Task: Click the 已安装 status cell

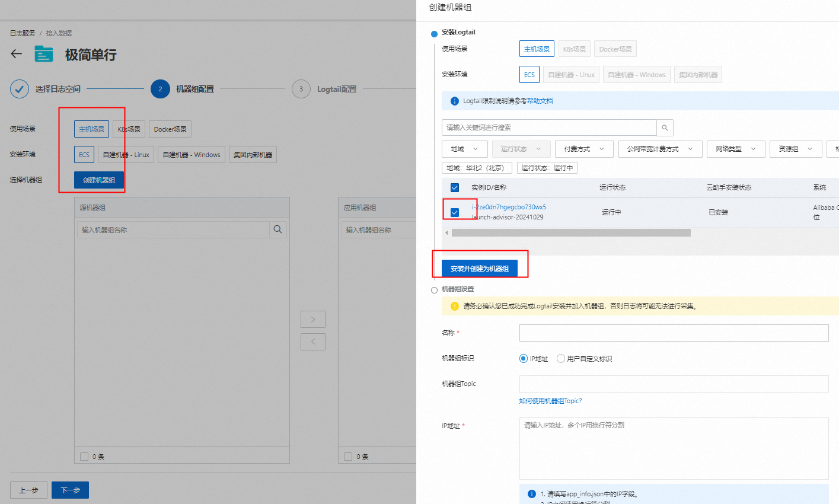Action: tap(718, 212)
